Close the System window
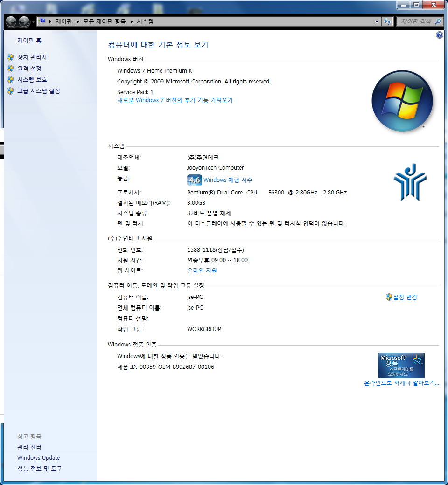This screenshot has height=485, width=448. click(x=434, y=5)
